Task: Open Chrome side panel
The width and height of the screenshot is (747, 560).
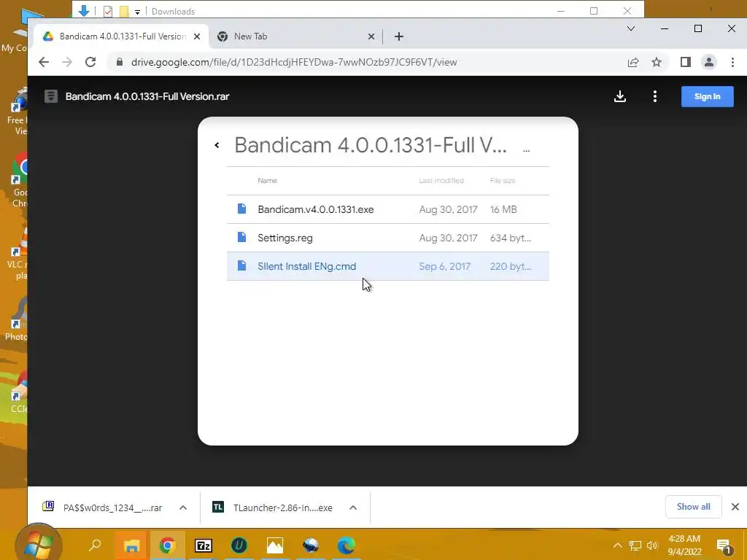Action: point(686,62)
